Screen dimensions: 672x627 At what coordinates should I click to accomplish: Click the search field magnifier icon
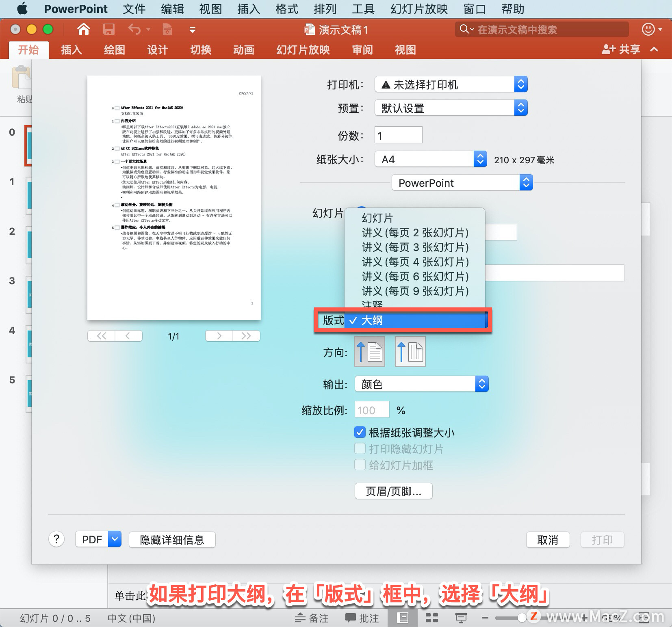click(464, 29)
